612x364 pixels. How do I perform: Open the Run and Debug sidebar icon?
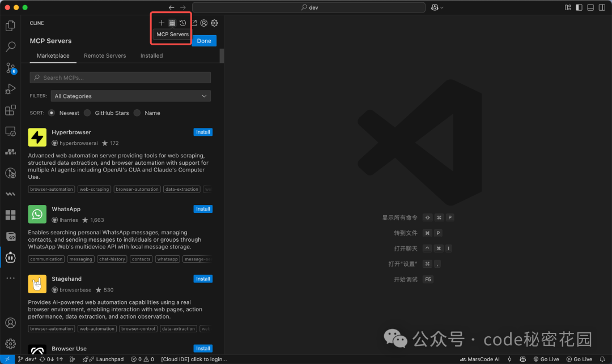[10, 89]
